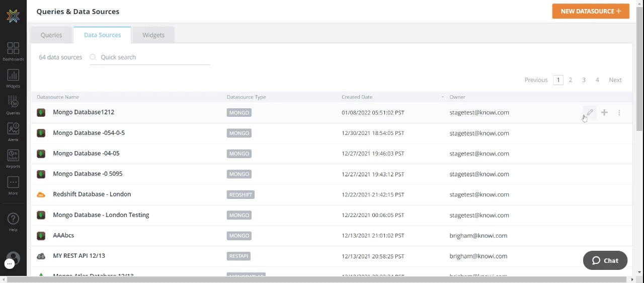Click the Knowi logo at top left

(13, 16)
